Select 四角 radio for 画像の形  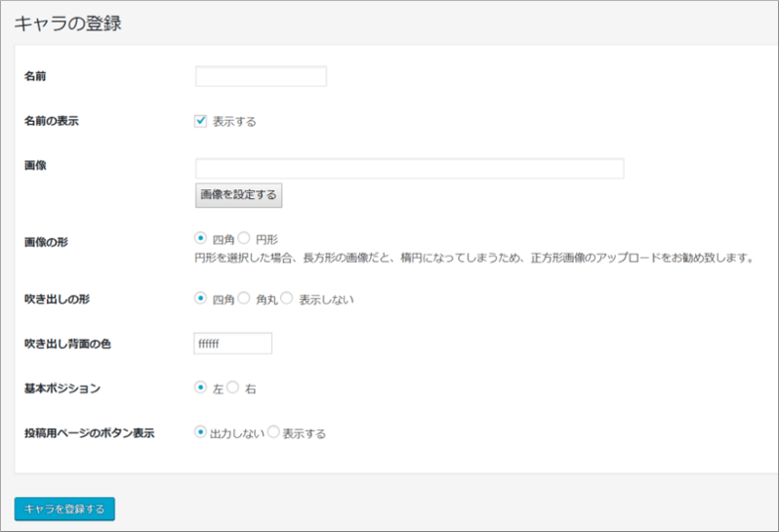coord(200,238)
